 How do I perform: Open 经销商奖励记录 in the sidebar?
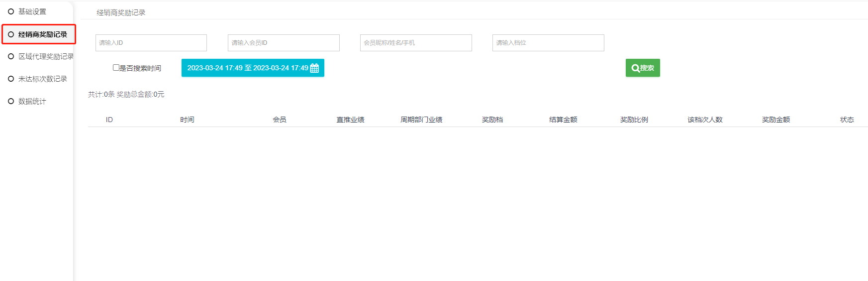42,34
